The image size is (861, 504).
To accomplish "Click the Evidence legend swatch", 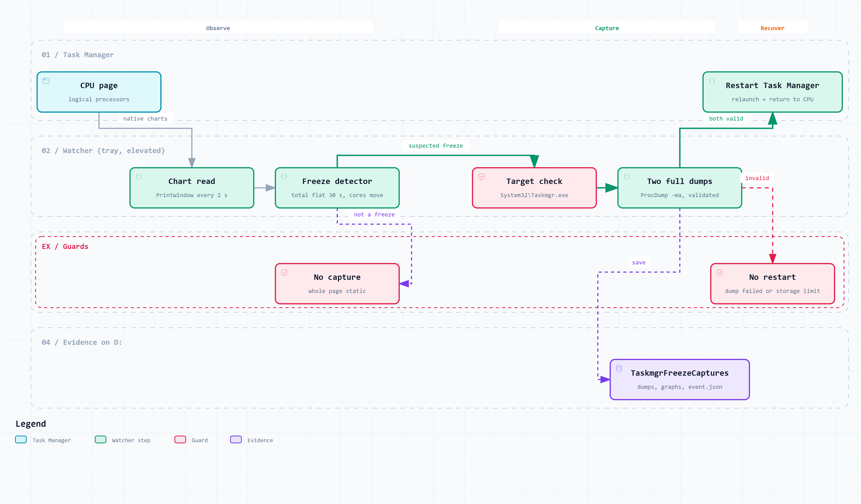I will (x=236, y=439).
